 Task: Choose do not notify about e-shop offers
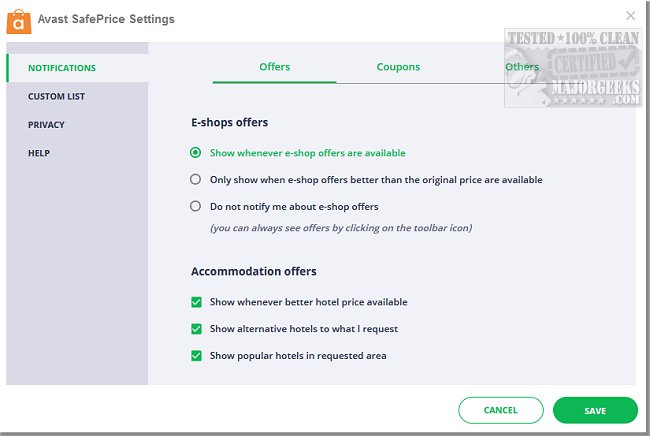tap(196, 207)
